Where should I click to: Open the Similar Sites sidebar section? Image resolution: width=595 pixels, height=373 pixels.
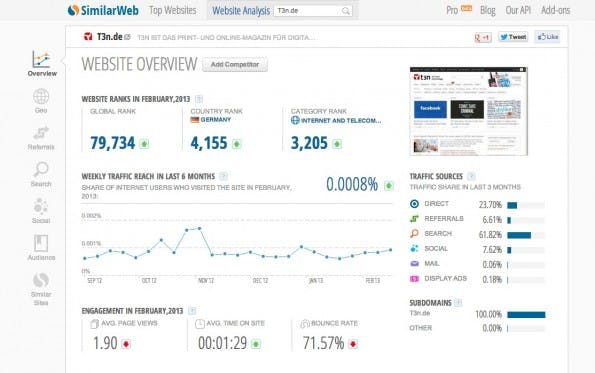[41, 289]
